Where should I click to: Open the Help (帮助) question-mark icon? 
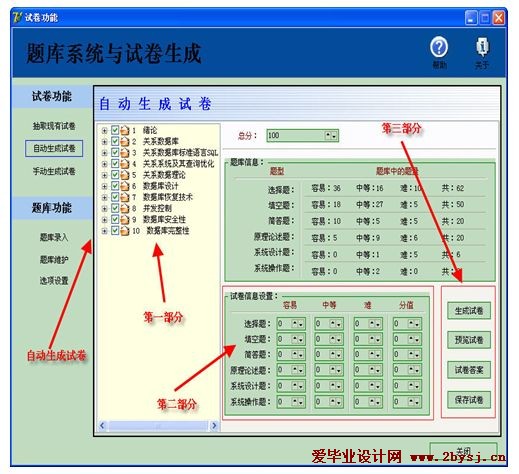point(439,47)
